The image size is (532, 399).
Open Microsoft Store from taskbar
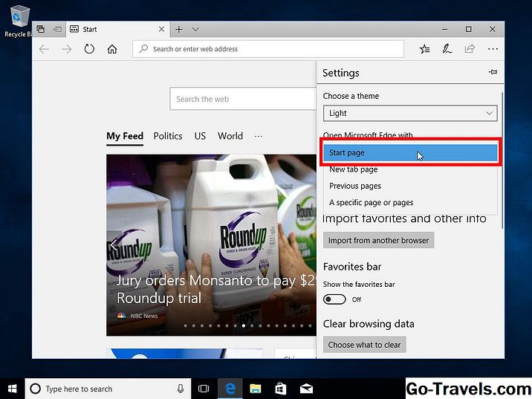click(281, 389)
